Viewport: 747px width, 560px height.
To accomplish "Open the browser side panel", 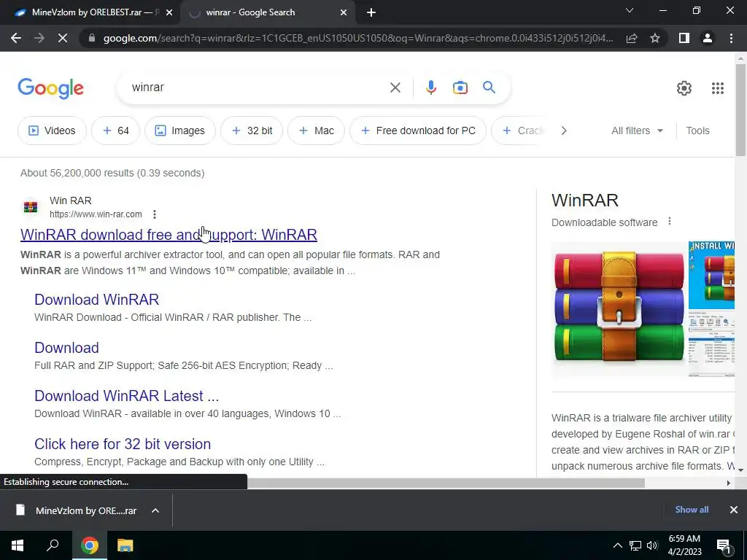I will tap(684, 38).
